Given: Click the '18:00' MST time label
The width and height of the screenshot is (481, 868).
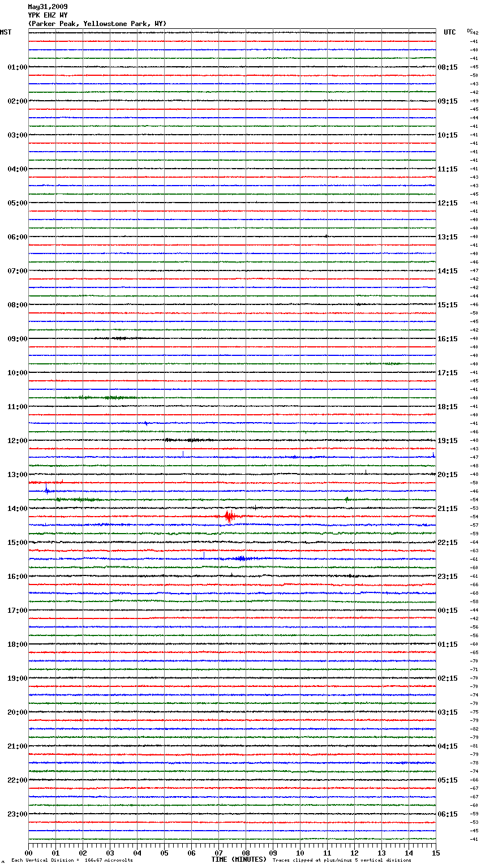Looking at the screenshot, I should [x=18, y=644].
